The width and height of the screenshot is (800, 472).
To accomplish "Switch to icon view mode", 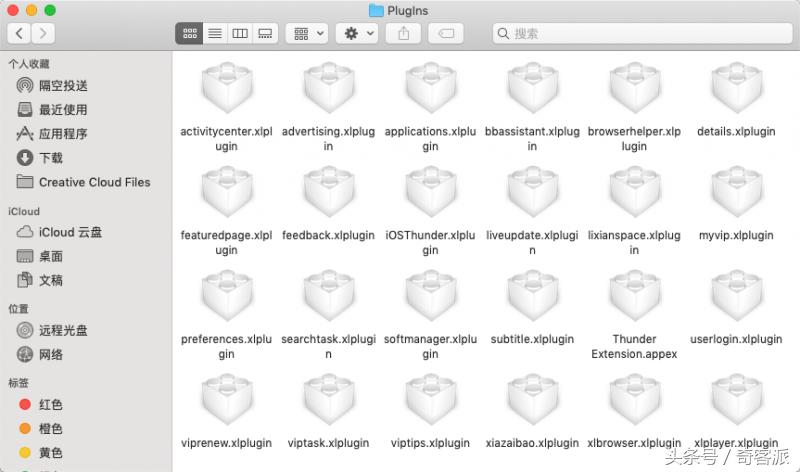I will [189, 33].
